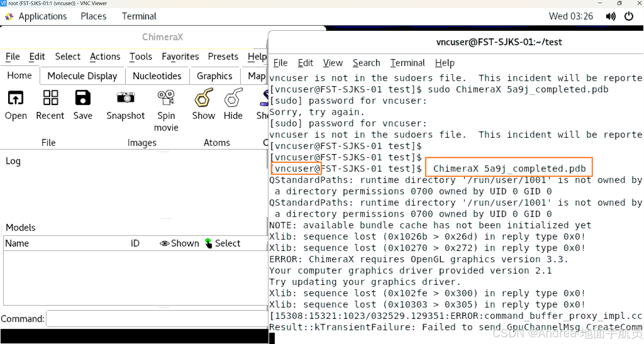Open ChimeraX Edit menu
The height and width of the screenshot is (344, 644).
click(37, 57)
